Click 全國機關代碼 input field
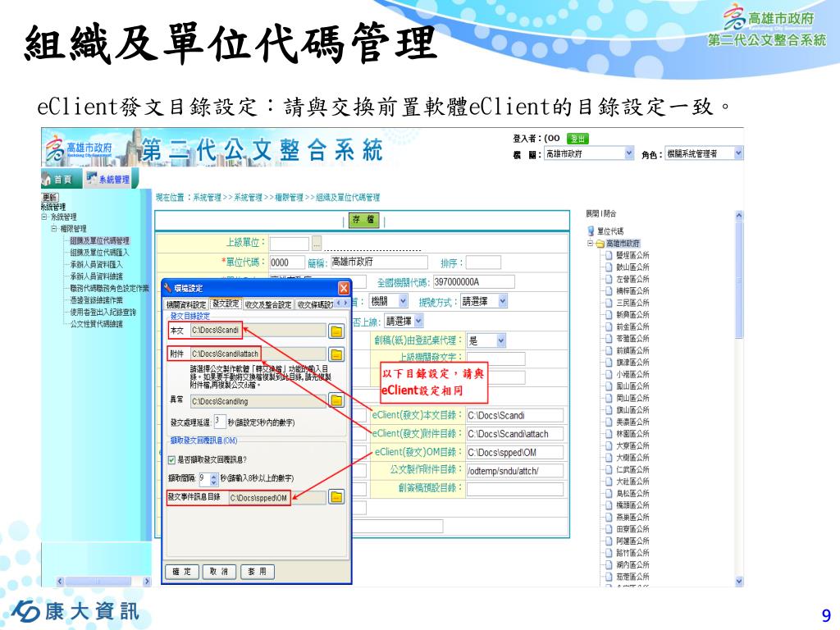The width and height of the screenshot is (840, 630). (x=473, y=282)
